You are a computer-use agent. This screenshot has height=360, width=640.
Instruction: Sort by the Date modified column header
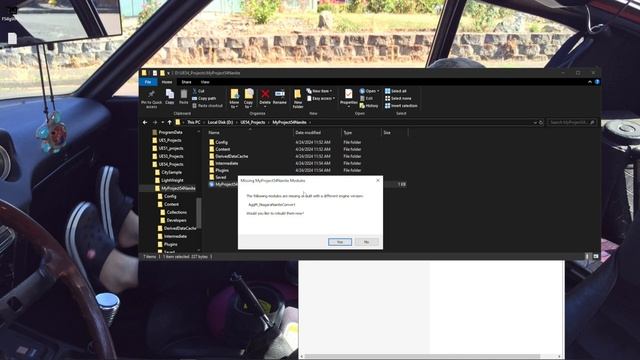tap(317, 133)
